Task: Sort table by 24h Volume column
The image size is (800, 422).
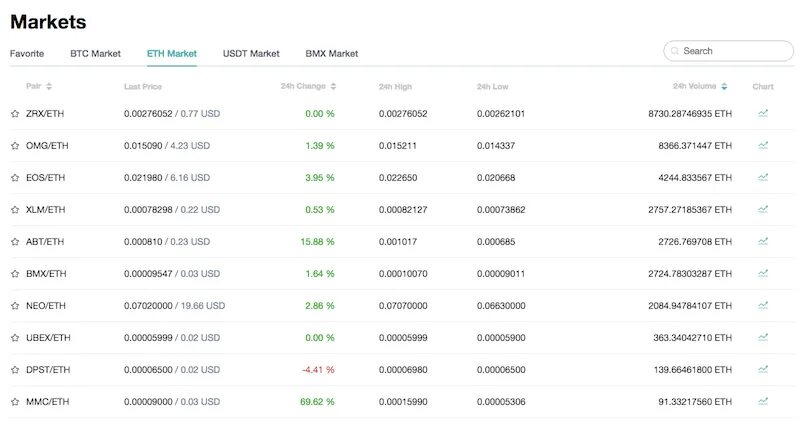Action: pos(700,86)
